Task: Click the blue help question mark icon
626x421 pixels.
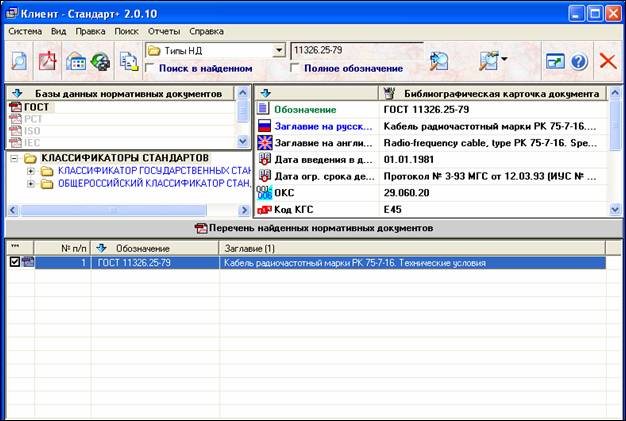Action: (578, 61)
